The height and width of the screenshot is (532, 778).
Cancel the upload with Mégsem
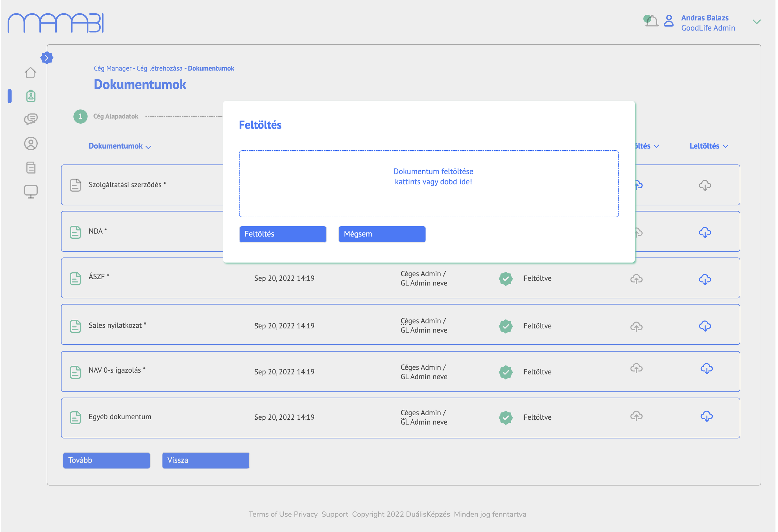pyautogui.click(x=382, y=234)
